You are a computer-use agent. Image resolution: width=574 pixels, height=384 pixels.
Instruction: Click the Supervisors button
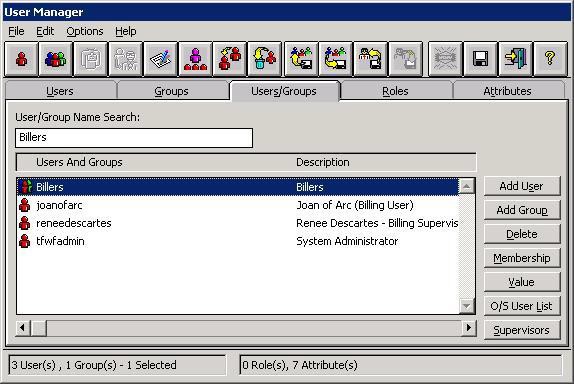tap(522, 330)
